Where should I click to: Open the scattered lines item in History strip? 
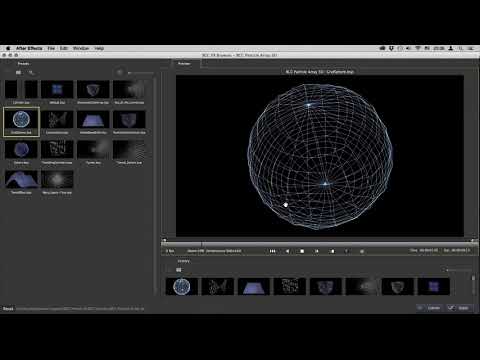coord(218,287)
